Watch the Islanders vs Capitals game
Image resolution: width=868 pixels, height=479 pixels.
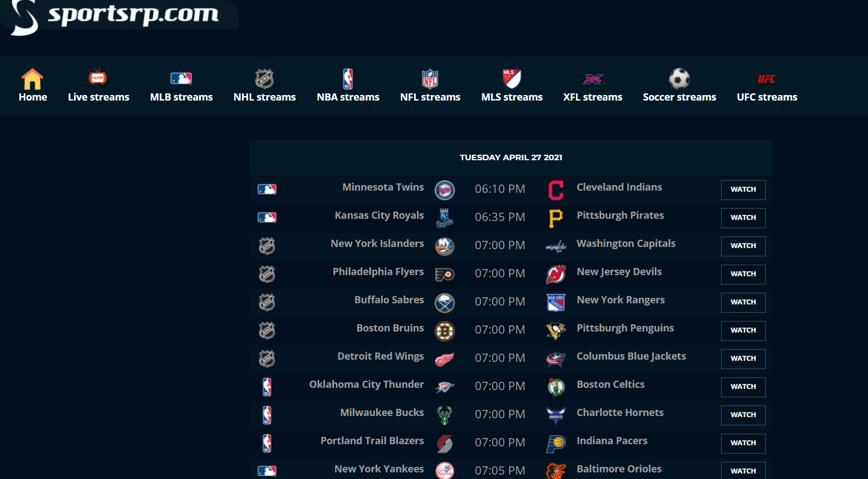tap(743, 246)
